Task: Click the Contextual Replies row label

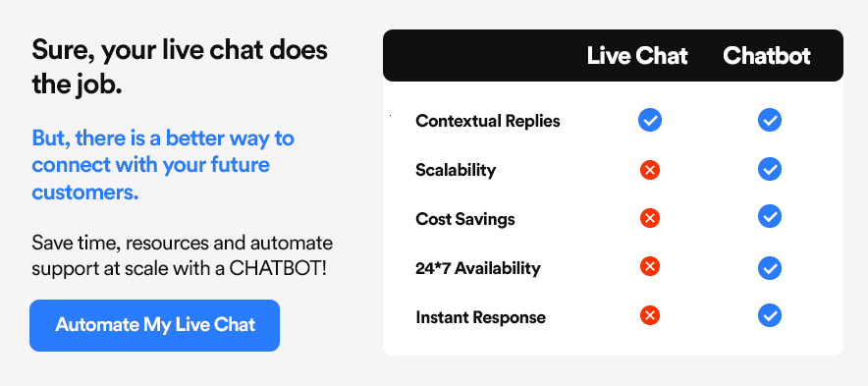Action: (488, 121)
